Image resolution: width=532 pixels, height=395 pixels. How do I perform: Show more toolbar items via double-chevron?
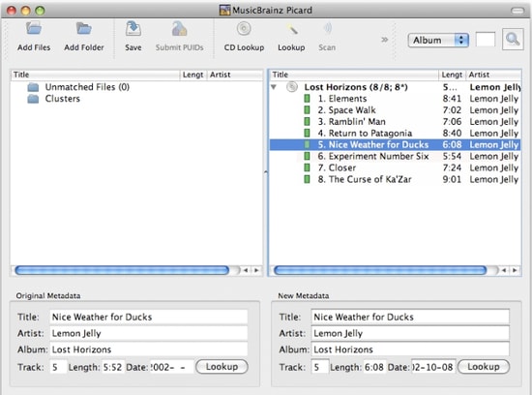pyautogui.click(x=384, y=40)
